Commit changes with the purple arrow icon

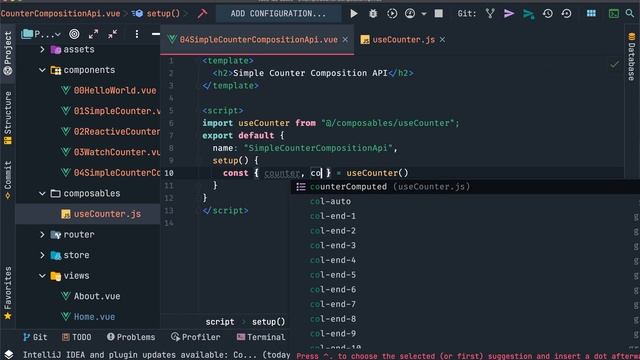click(x=509, y=13)
